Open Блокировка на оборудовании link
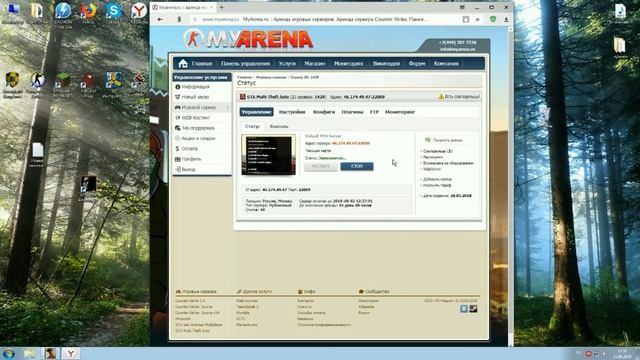 (448, 163)
